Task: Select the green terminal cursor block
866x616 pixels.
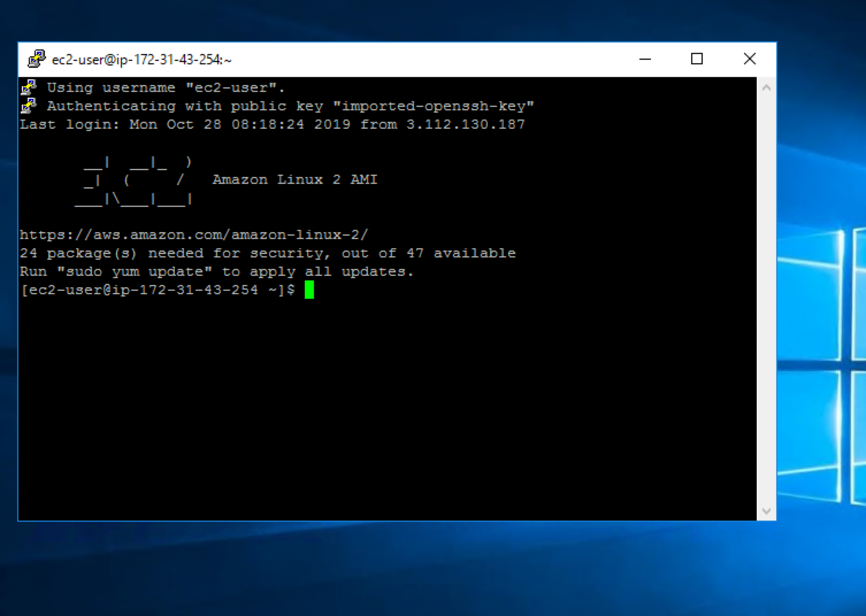Action: point(310,290)
